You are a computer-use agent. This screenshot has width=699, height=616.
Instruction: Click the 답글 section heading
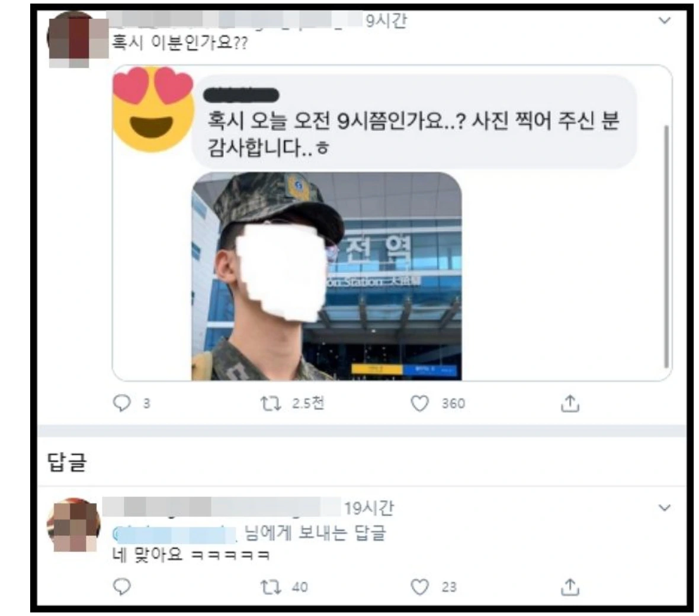[67, 462]
